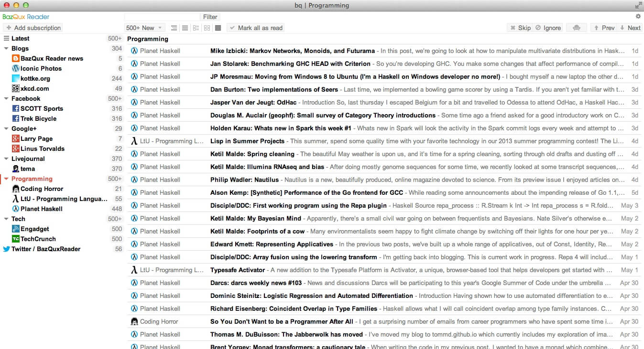Open 'Typesafe Activator' article
644x349 pixels.
point(238,270)
